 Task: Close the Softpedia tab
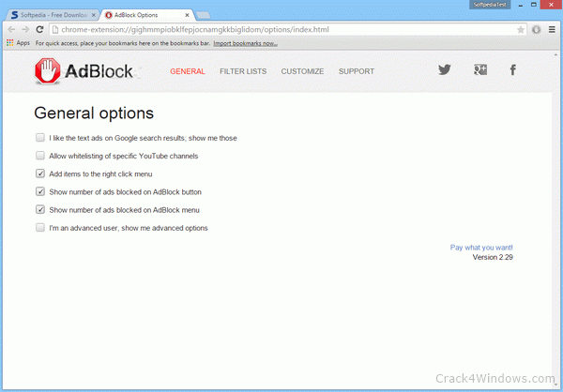(93, 15)
